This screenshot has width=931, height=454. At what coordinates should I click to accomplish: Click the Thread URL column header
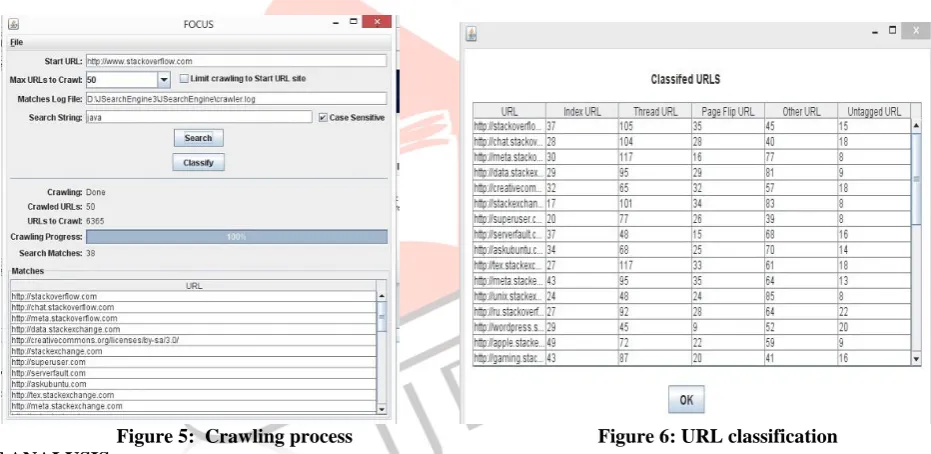(x=655, y=111)
